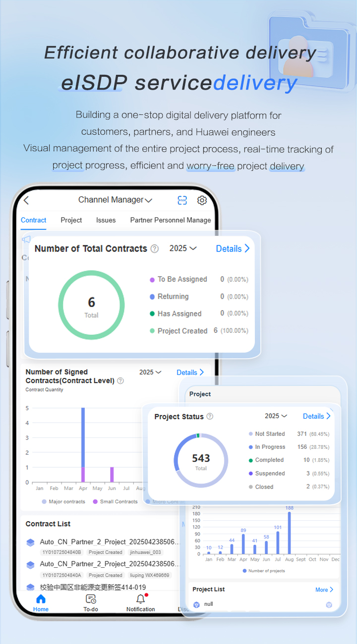
Task: Expand the Channel Manager dropdown
Action: 115,200
